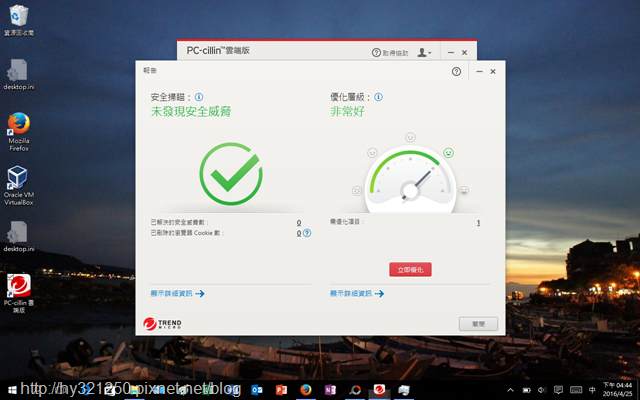The height and width of the screenshot is (400, 640).
Task: Show hidden tray icons chevron
Action: (511, 390)
